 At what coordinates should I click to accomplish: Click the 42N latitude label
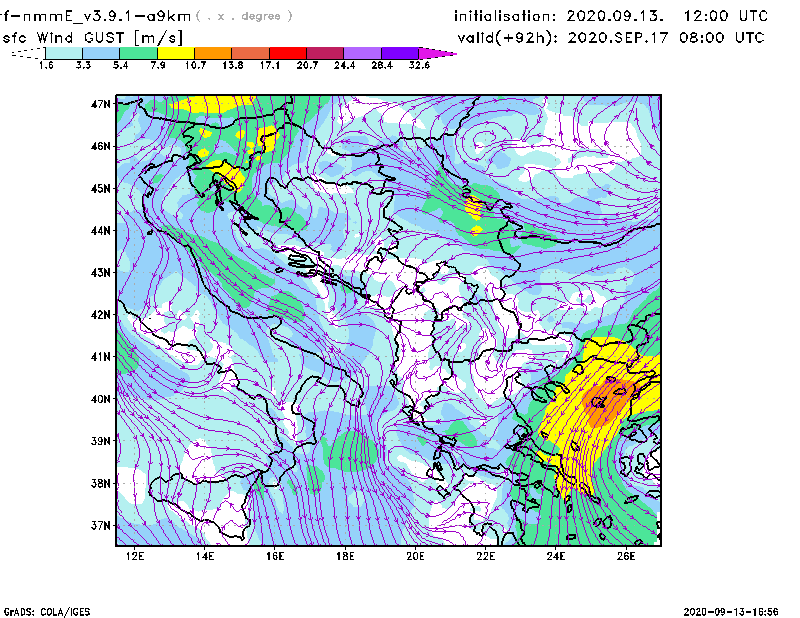(x=101, y=315)
